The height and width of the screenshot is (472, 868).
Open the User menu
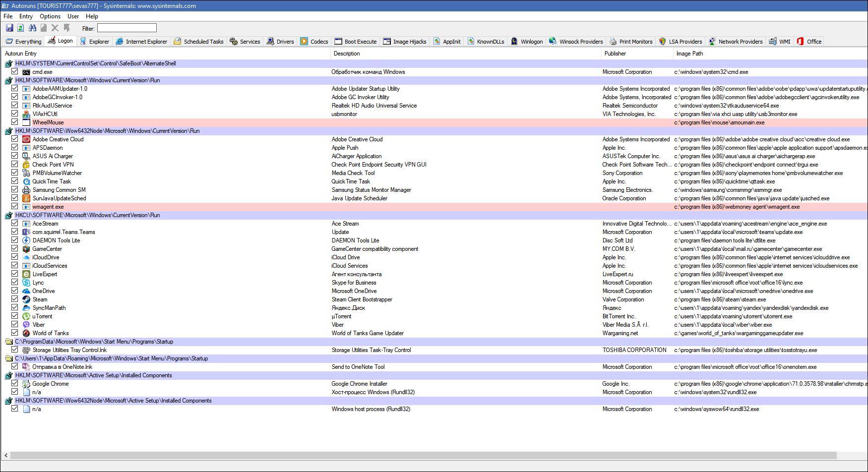click(73, 16)
